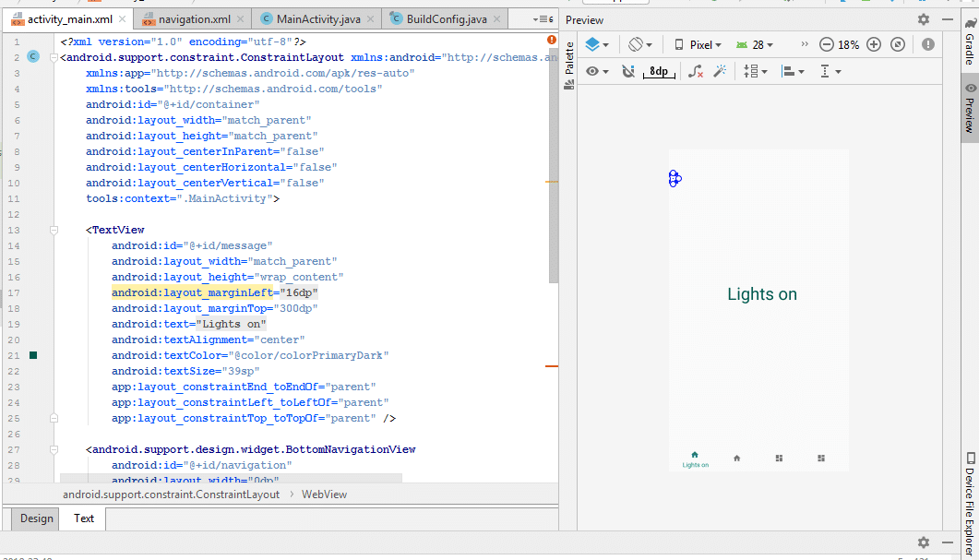979x560 pixels.
Task: Switch to the navigation.xml tab
Action: coord(193,18)
